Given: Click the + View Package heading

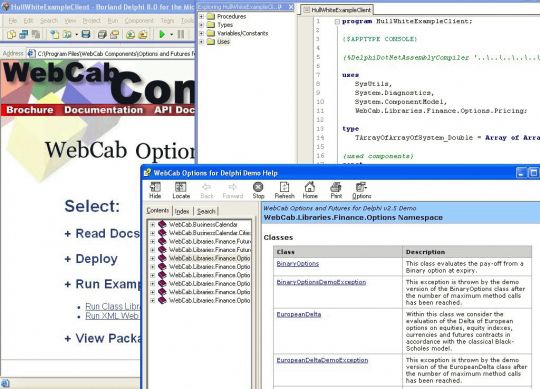Looking at the screenshot, I should 103,338.
